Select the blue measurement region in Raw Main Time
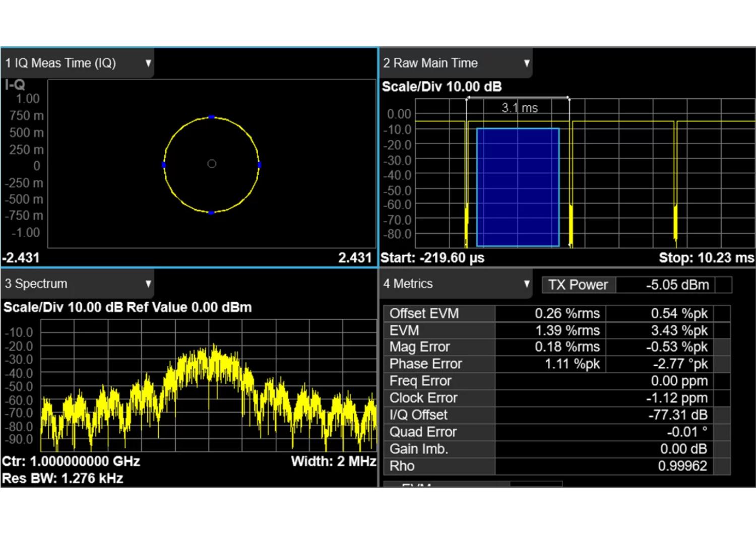The image size is (756, 534). [518, 187]
